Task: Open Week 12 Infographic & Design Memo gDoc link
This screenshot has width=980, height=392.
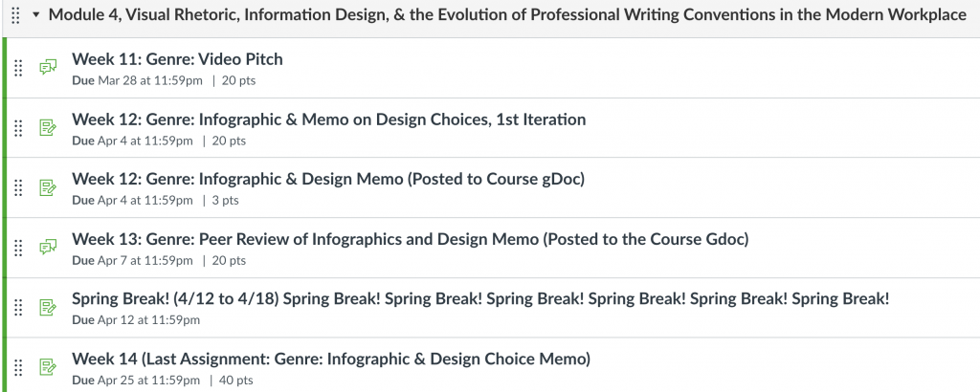Action: pyautogui.click(x=328, y=179)
